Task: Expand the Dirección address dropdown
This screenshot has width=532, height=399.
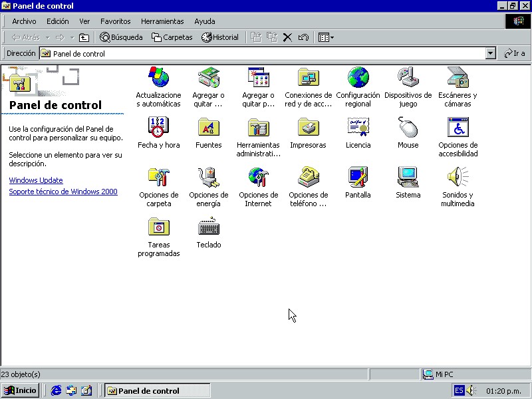Action: [x=490, y=54]
